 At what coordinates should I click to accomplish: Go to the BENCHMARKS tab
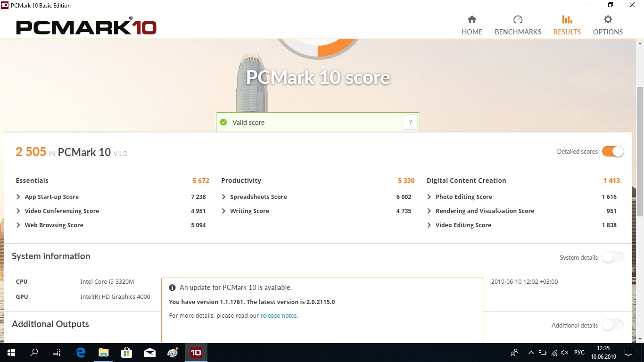point(518,25)
